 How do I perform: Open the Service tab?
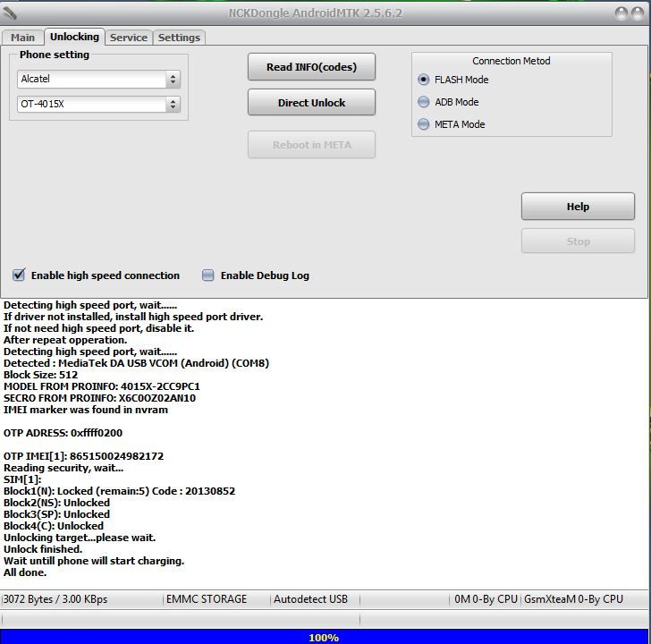[x=129, y=38]
